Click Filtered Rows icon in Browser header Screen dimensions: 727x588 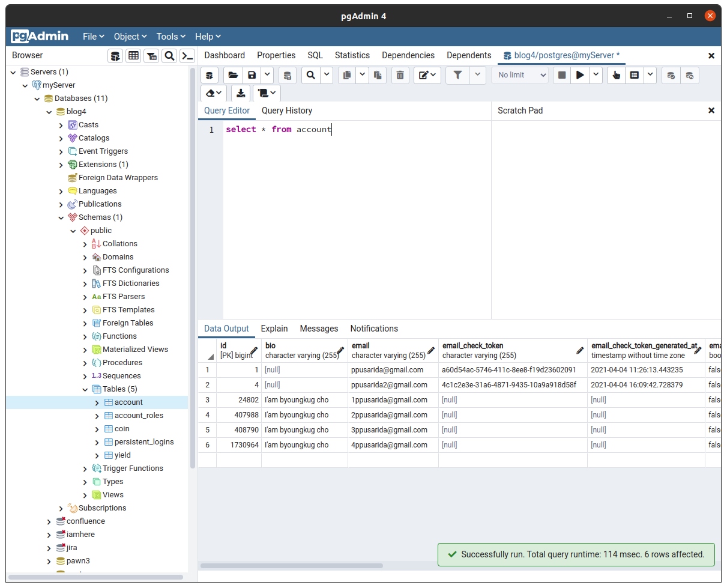[151, 56]
